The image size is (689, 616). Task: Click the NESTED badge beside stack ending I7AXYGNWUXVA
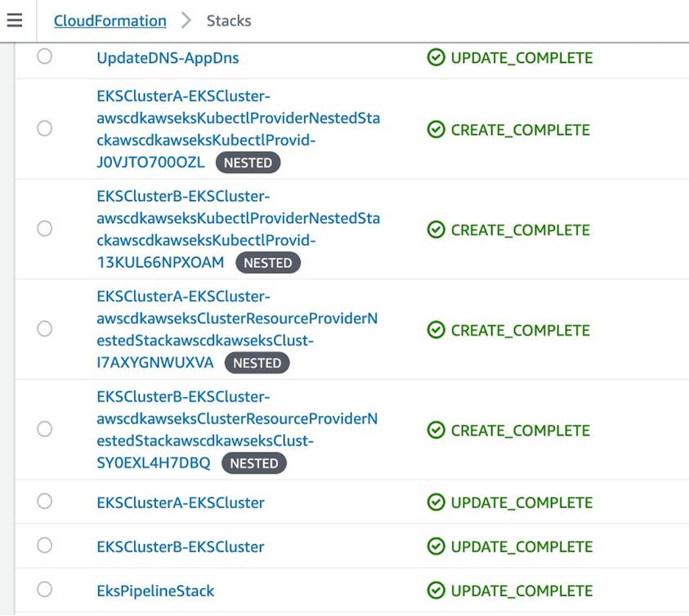257,362
